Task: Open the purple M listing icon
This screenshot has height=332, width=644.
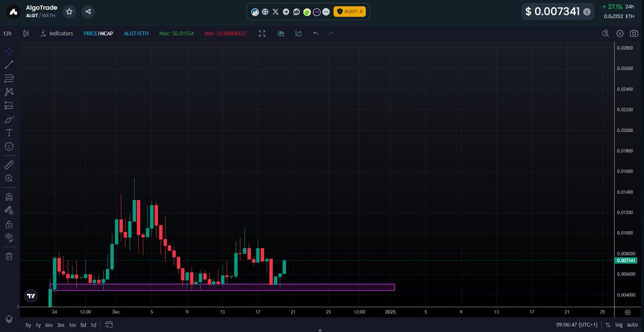Action: click(317, 11)
